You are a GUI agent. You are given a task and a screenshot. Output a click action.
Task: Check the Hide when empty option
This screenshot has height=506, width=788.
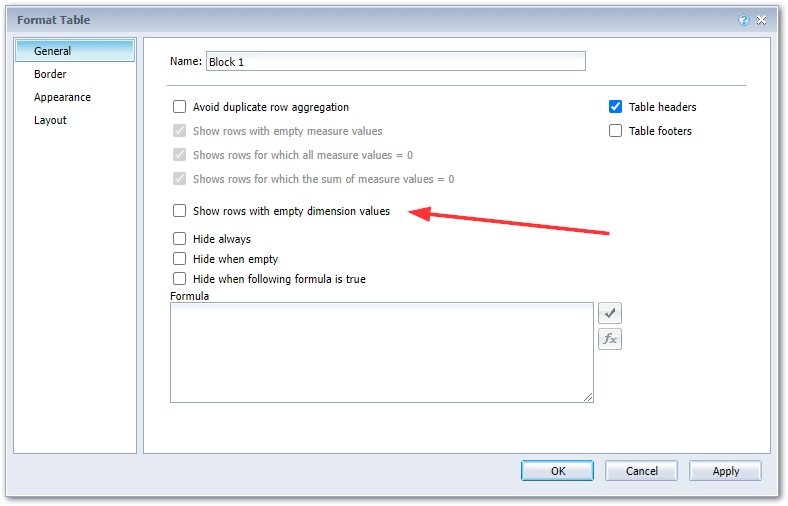point(180,259)
